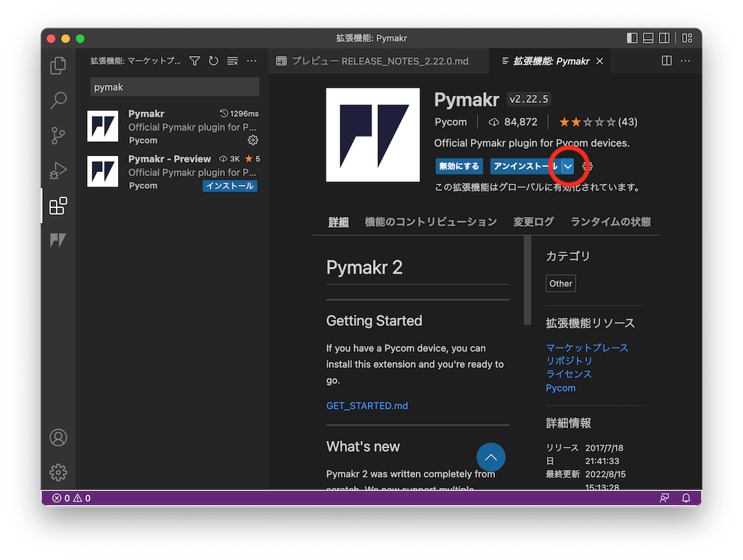Open the Pymakr view in activity bar
The width and height of the screenshot is (743, 560).
(58, 240)
